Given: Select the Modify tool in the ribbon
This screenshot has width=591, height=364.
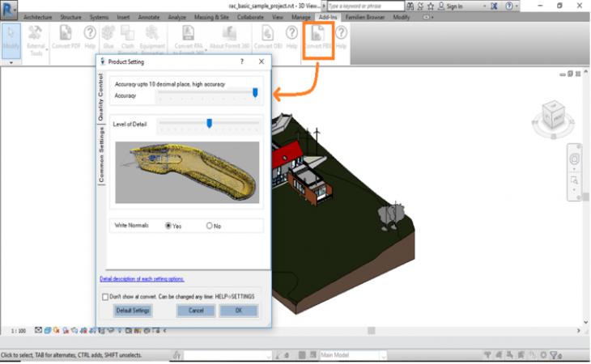Looking at the screenshot, I should point(11,40).
